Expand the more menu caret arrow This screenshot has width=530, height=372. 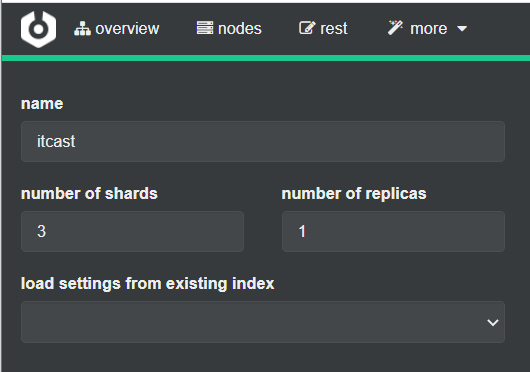click(x=462, y=29)
